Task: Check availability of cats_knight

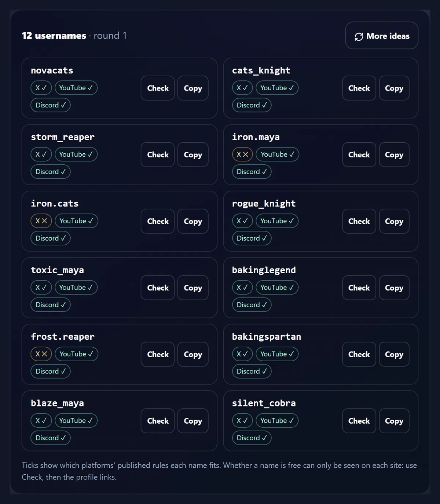Action: coord(359,88)
